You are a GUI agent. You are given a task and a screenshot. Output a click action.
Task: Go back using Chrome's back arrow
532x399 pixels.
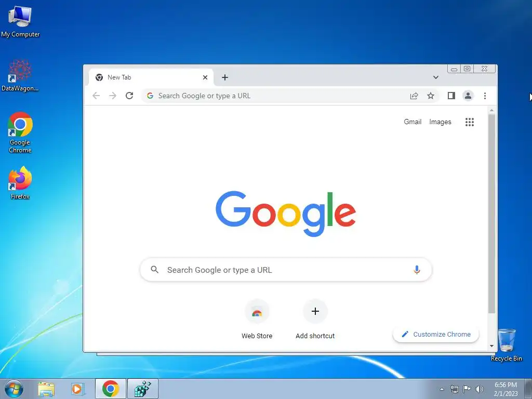(x=96, y=96)
